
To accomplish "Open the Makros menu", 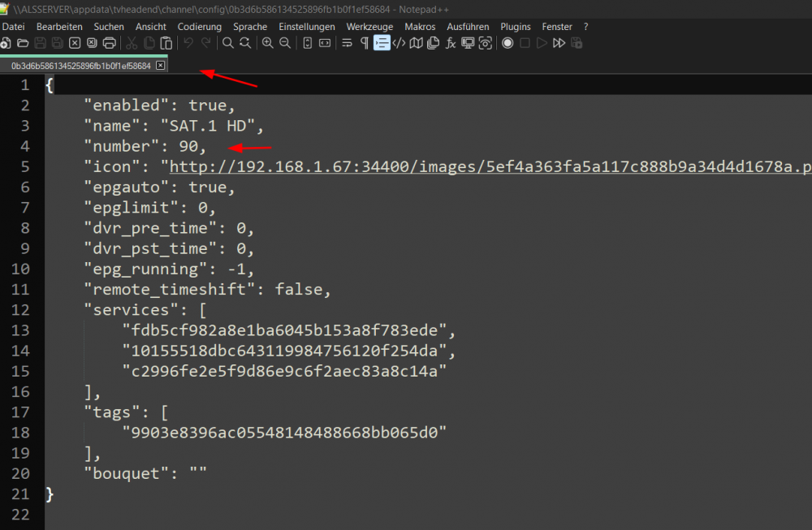I will click(x=420, y=27).
